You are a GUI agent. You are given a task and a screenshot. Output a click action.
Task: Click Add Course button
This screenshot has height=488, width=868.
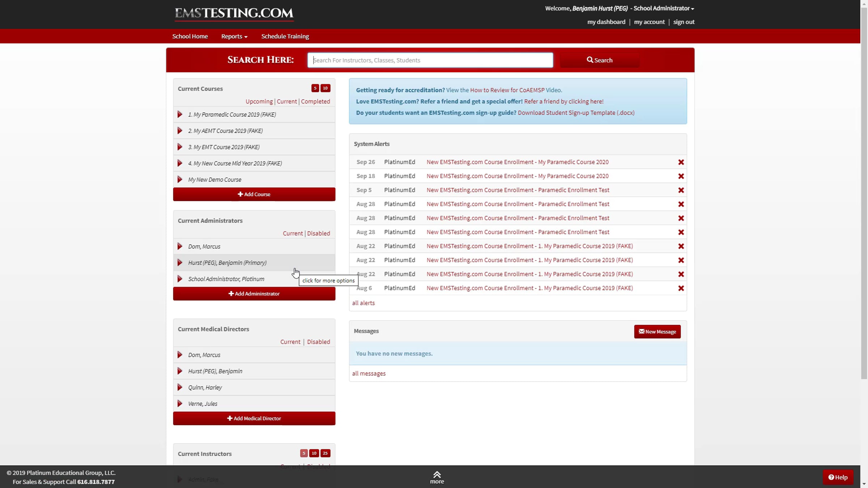point(254,194)
